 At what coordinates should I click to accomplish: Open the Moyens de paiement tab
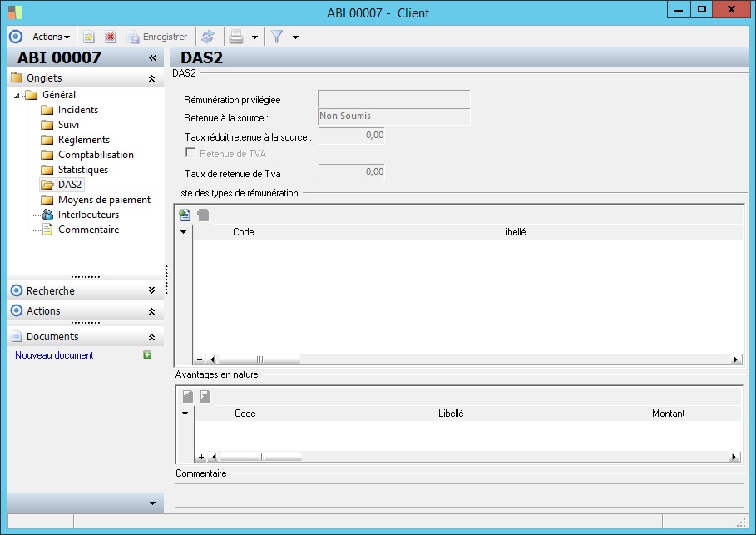[x=104, y=200]
